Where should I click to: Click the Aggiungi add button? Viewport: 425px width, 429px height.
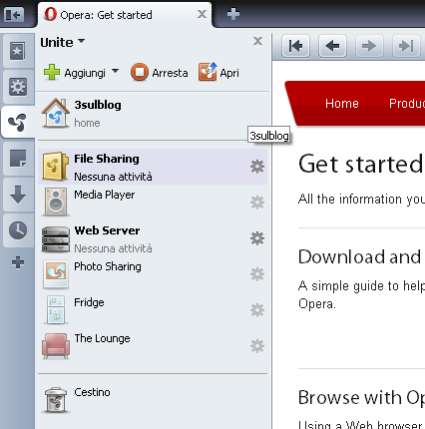(x=75, y=72)
